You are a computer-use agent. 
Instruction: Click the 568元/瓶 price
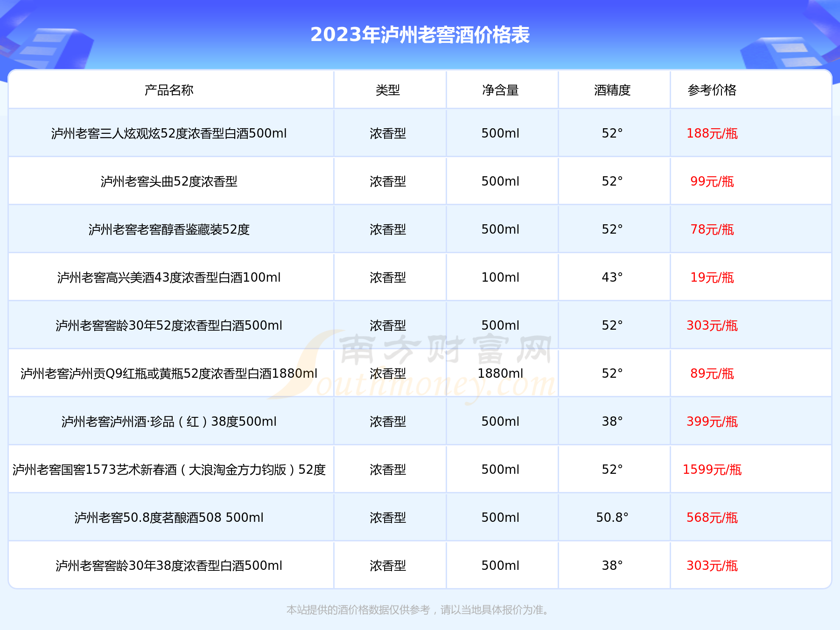point(712,518)
